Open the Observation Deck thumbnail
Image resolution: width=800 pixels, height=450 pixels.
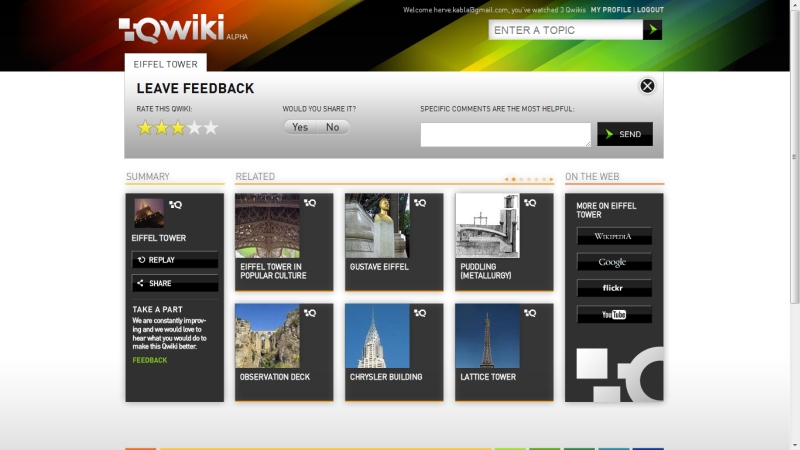(267, 336)
